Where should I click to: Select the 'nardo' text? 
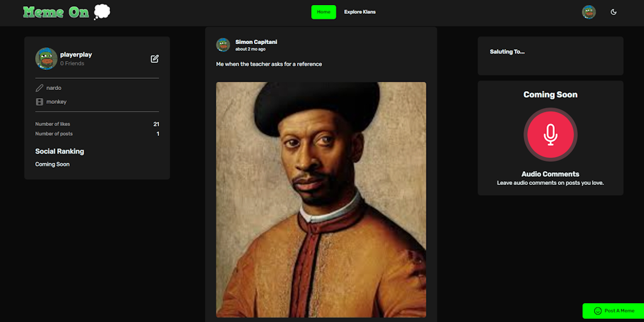click(54, 88)
